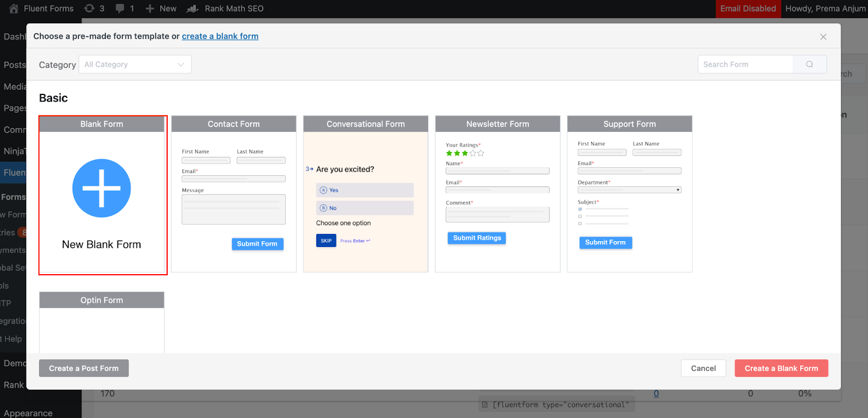Open WordPress updates icon in admin bar
This screenshot has width=868, height=418.
coord(89,8)
